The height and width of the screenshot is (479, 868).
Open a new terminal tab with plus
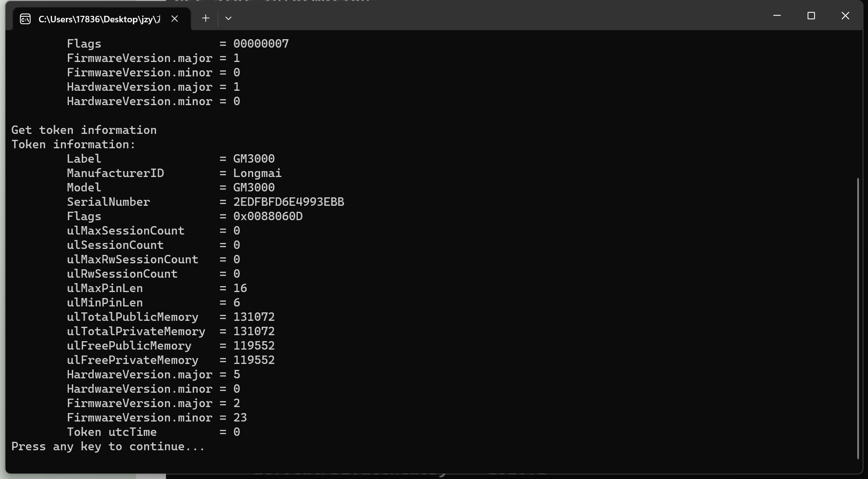click(206, 18)
